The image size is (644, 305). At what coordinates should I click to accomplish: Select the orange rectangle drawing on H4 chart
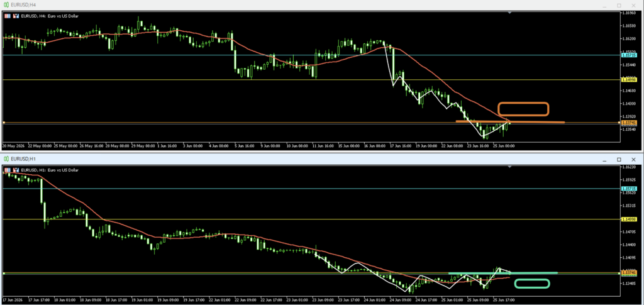point(523,109)
